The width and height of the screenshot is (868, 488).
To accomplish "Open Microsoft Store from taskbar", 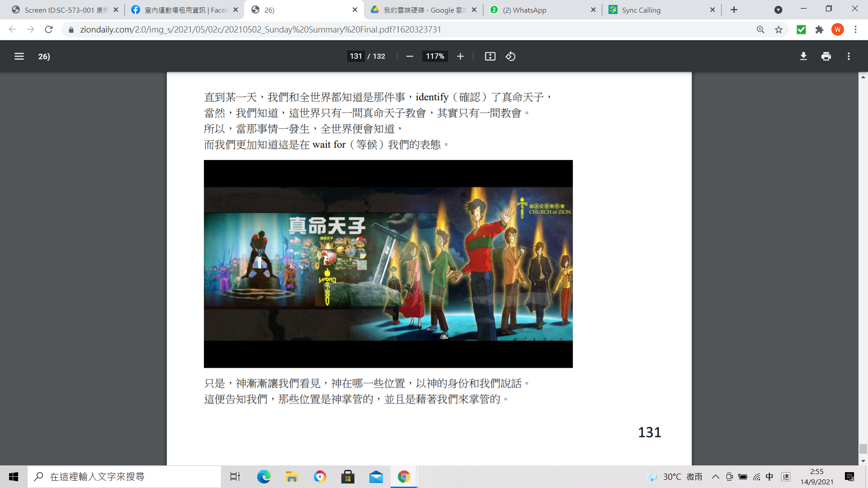I will click(x=348, y=477).
